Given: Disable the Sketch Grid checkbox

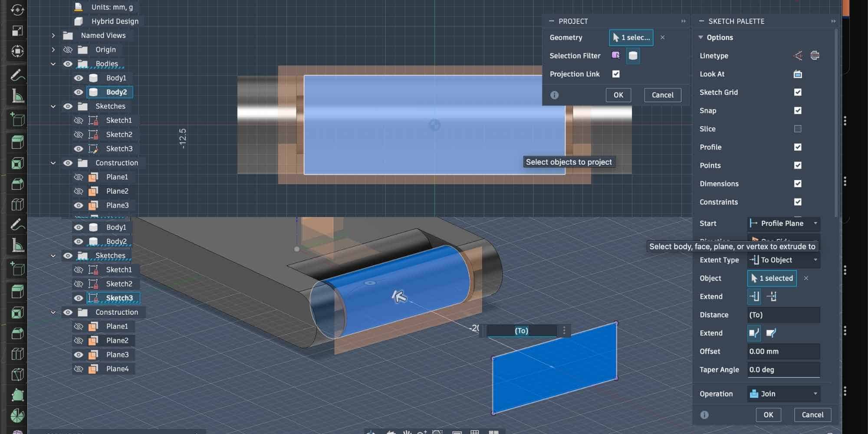Looking at the screenshot, I should tap(798, 92).
